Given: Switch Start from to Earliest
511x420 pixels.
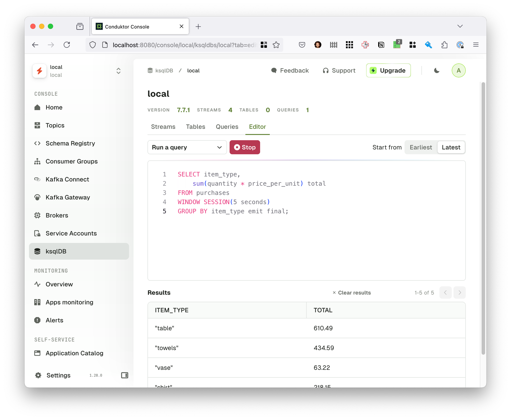Looking at the screenshot, I should point(421,147).
